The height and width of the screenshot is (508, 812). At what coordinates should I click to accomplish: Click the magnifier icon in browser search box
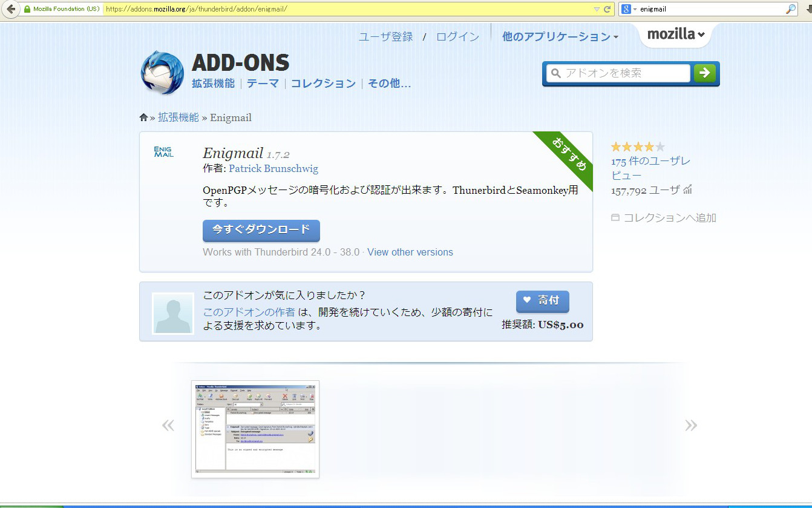pos(791,9)
